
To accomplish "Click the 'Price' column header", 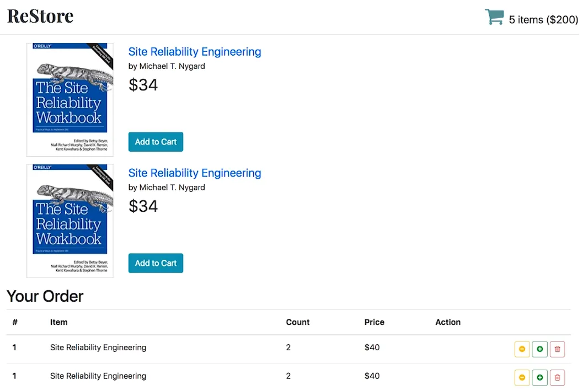I will (x=374, y=322).
